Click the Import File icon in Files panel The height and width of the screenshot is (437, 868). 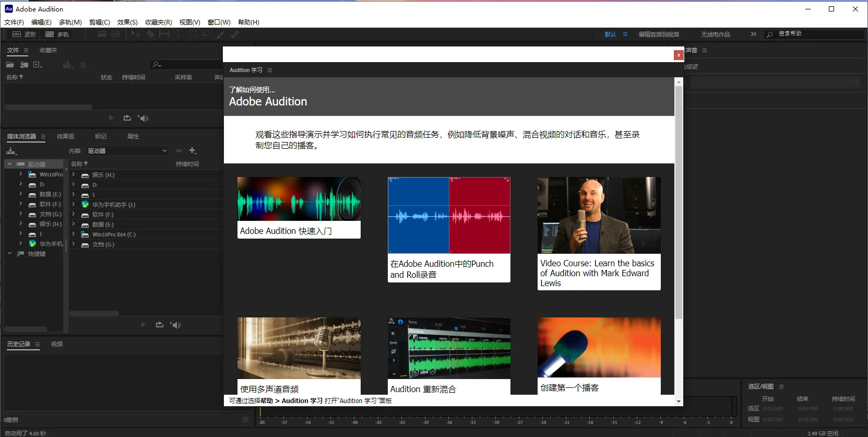coord(24,65)
